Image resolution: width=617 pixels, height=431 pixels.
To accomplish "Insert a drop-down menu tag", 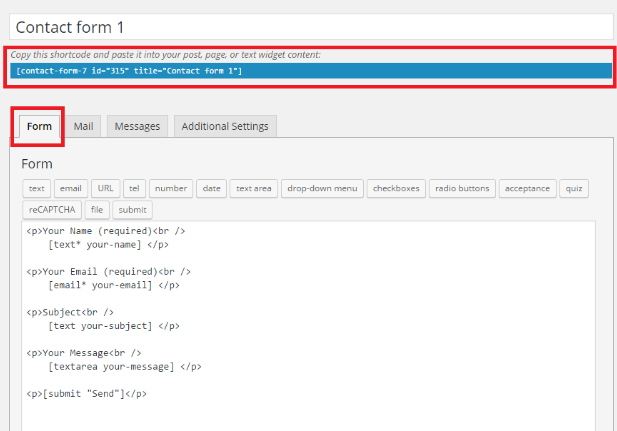I will pyautogui.click(x=322, y=189).
